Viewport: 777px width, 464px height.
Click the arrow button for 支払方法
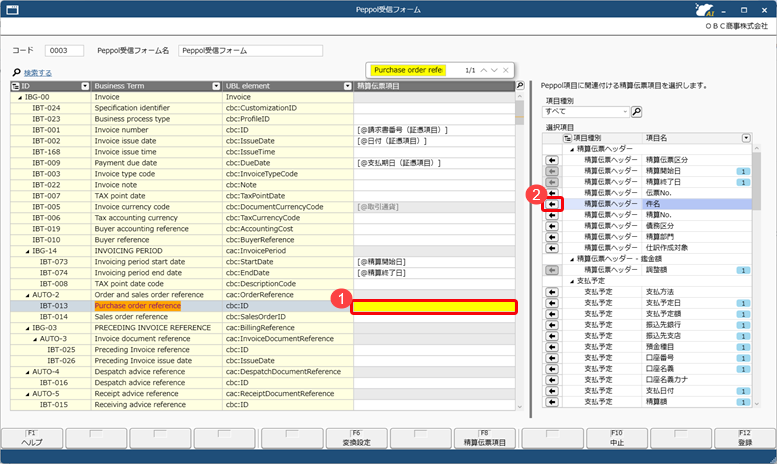point(552,292)
